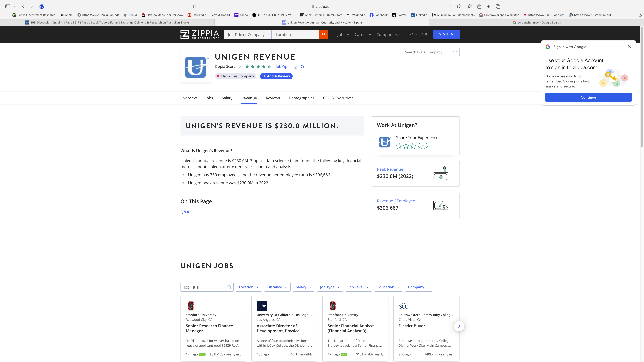Click the share icon in Safari toolbar
Viewport: 644px width, 362px height.
(x=479, y=7)
